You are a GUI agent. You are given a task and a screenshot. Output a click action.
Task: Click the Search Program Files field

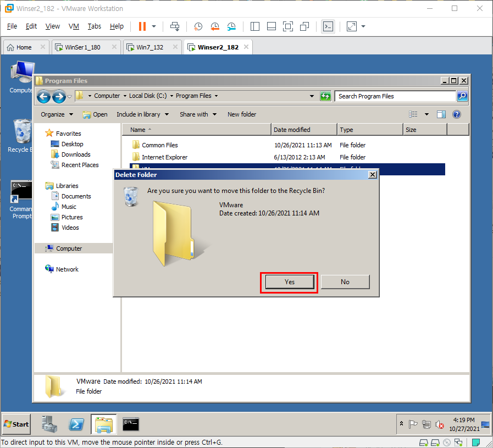395,96
